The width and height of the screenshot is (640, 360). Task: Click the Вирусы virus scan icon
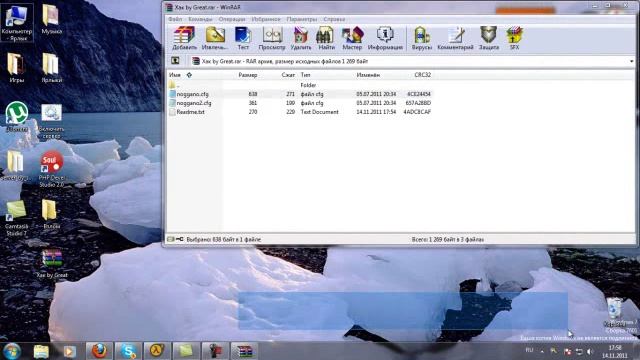pyautogui.click(x=422, y=38)
